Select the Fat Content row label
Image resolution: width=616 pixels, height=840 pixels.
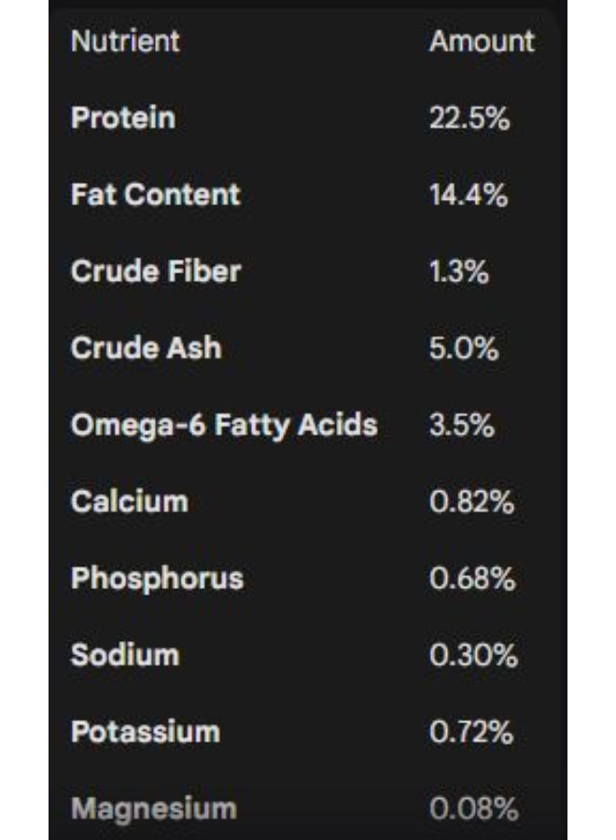(155, 194)
